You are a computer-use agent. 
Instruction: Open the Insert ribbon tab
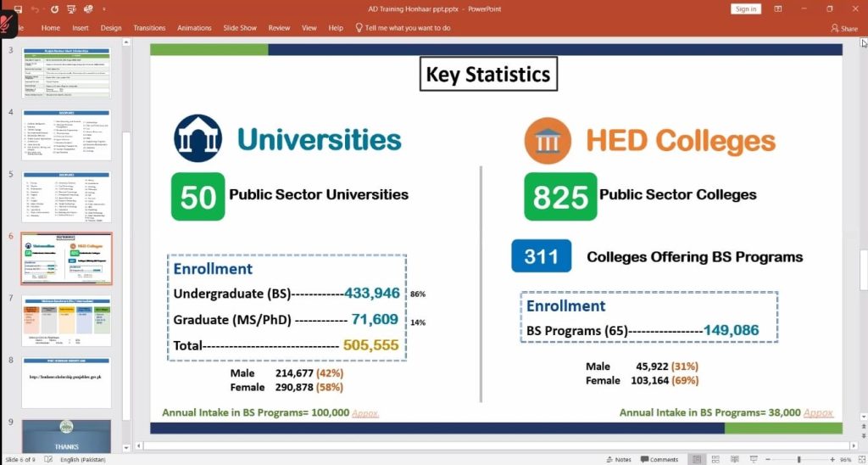pyautogui.click(x=81, y=28)
